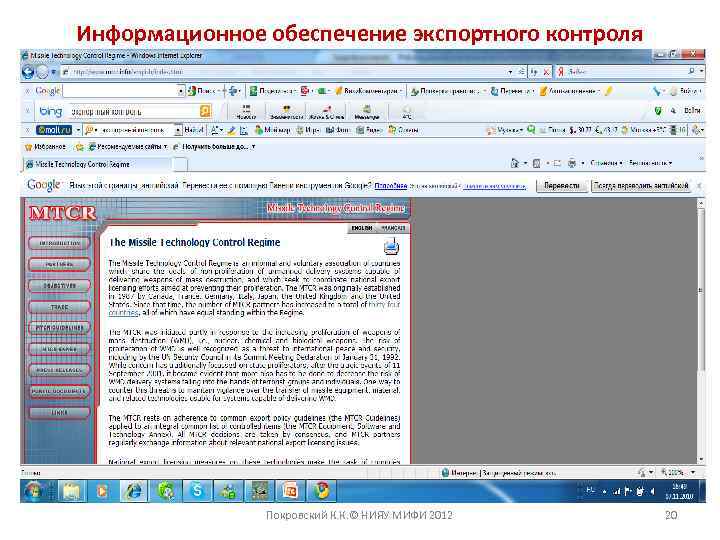Open the Google Toolbar search box dropdown
720x540 pixels.
pyautogui.click(x=181, y=91)
